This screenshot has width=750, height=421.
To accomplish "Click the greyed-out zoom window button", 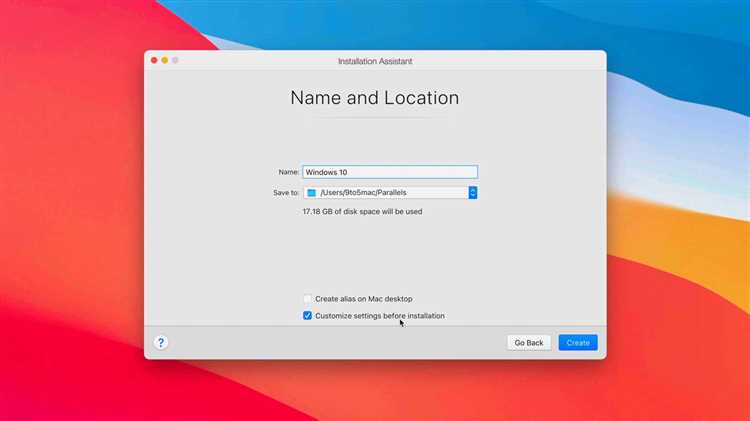I will 175,60.
